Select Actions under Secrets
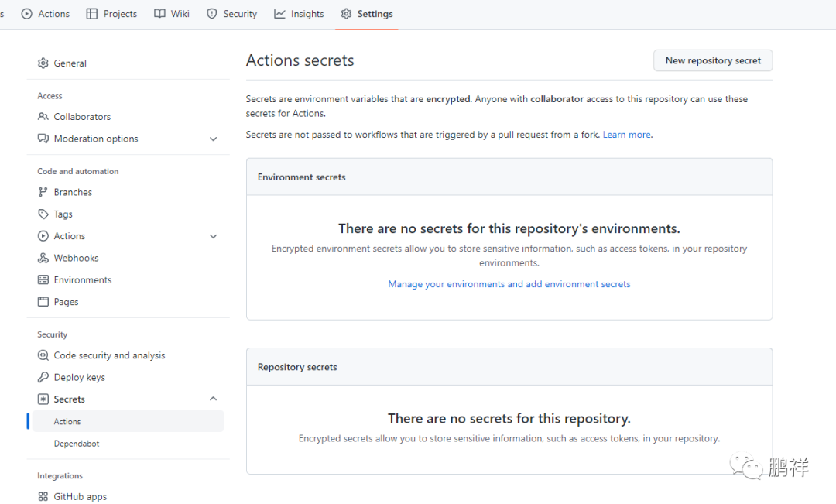The height and width of the screenshot is (504, 836). tap(128, 421)
